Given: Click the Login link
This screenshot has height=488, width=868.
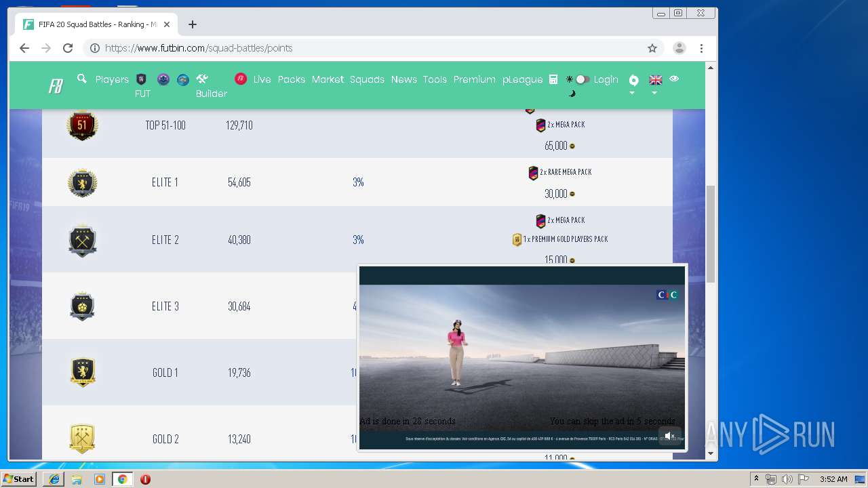Looking at the screenshot, I should (606, 79).
